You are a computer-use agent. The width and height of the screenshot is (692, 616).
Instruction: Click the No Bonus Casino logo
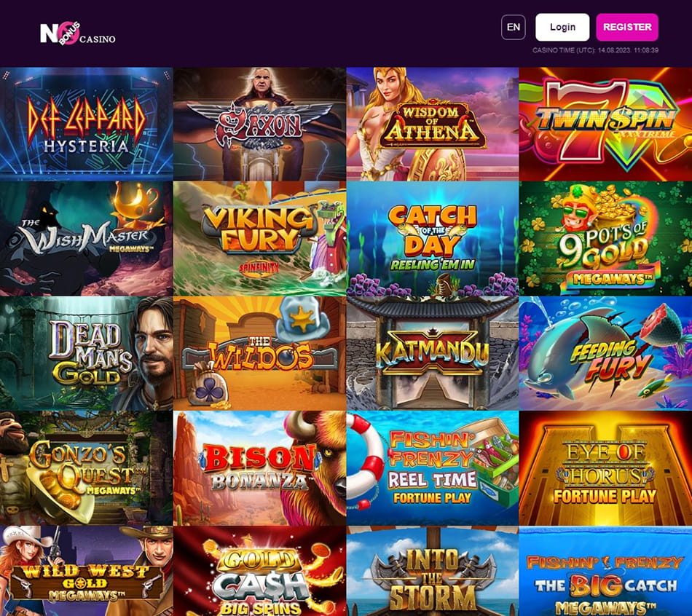pos(78,33)
